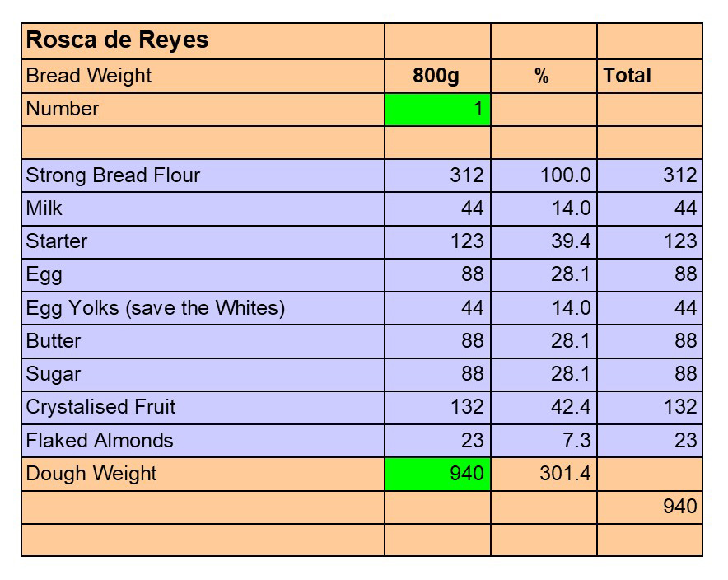Select the 800g column header
This screenshot has width=728, height=580.
click(x=436, y=76)
